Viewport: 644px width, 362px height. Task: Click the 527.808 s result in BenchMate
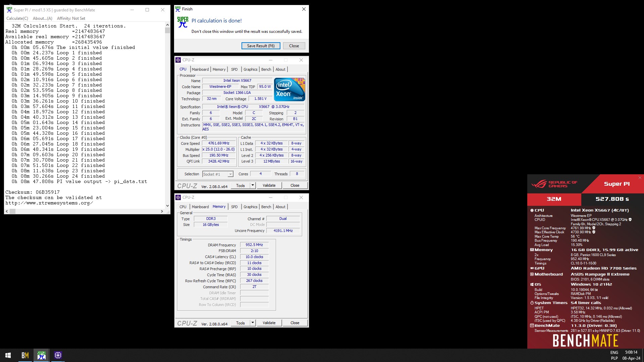click(612, 199)
